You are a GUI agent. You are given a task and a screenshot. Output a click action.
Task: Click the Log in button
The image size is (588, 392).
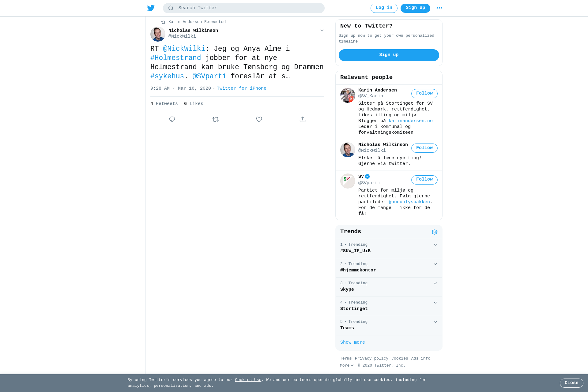pyautogui.click(x=384, y=8)
